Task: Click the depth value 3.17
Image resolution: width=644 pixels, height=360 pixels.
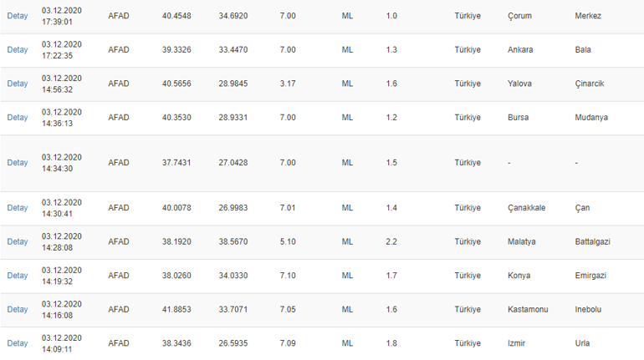Action: click(287, 84)
